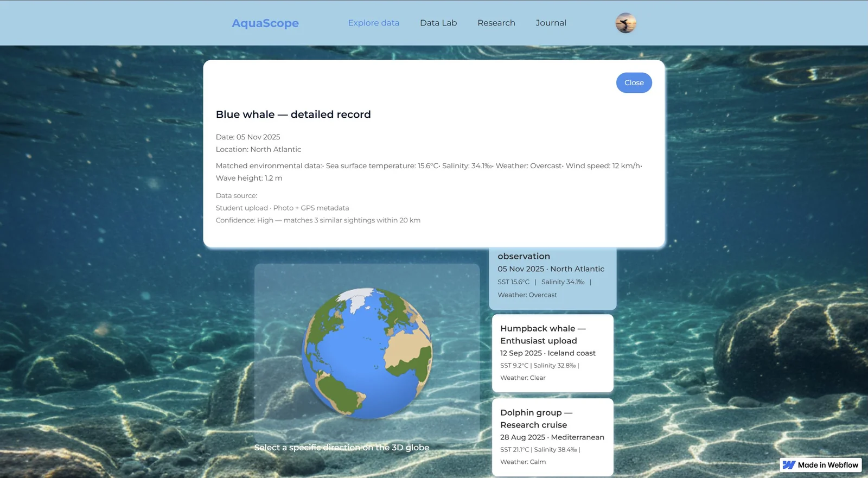Click 'SST 21.1°C | Salinity 38.4‰' text
The width and height of the screenshot is (868, 478).
pyautogui.click(x=540, y=450)
